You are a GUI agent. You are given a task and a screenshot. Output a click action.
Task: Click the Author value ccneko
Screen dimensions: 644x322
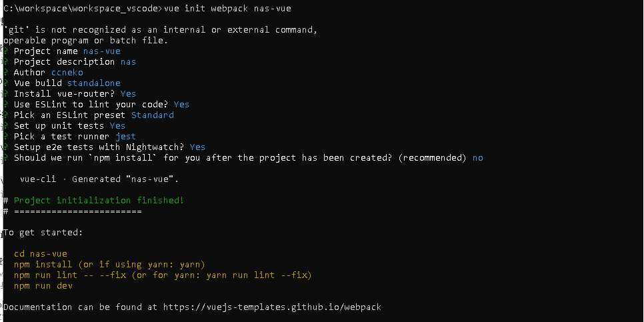coord(67,72)
